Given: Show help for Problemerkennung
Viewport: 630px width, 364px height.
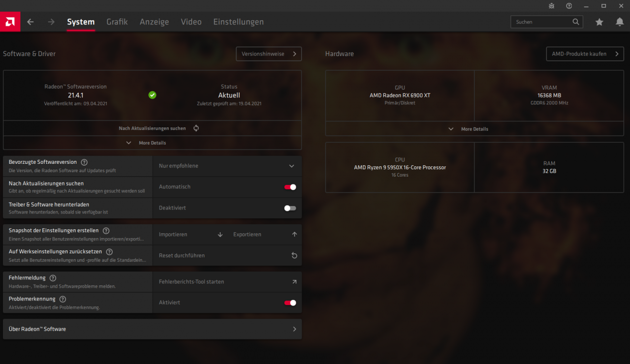Looking at the screenshot, I should 63,299.
